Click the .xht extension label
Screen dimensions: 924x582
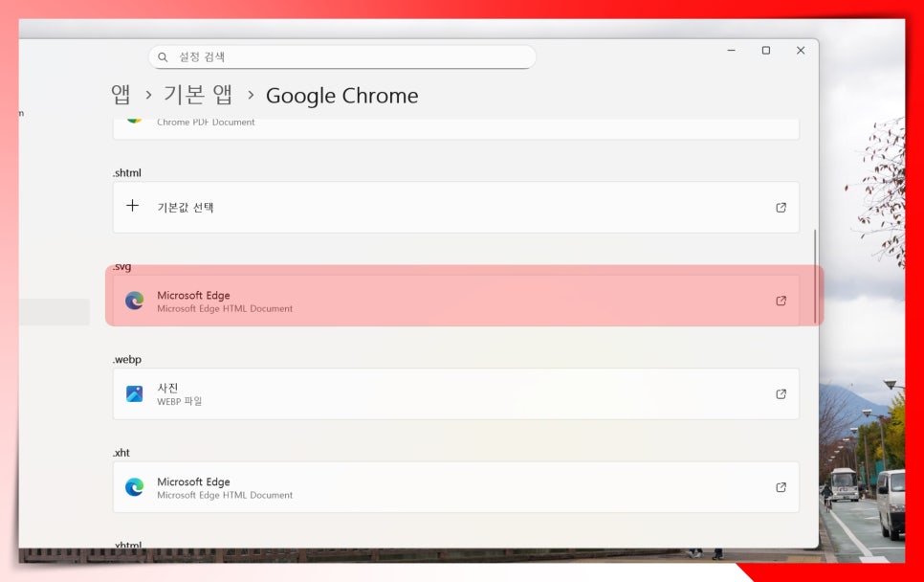tap(121, 452)
